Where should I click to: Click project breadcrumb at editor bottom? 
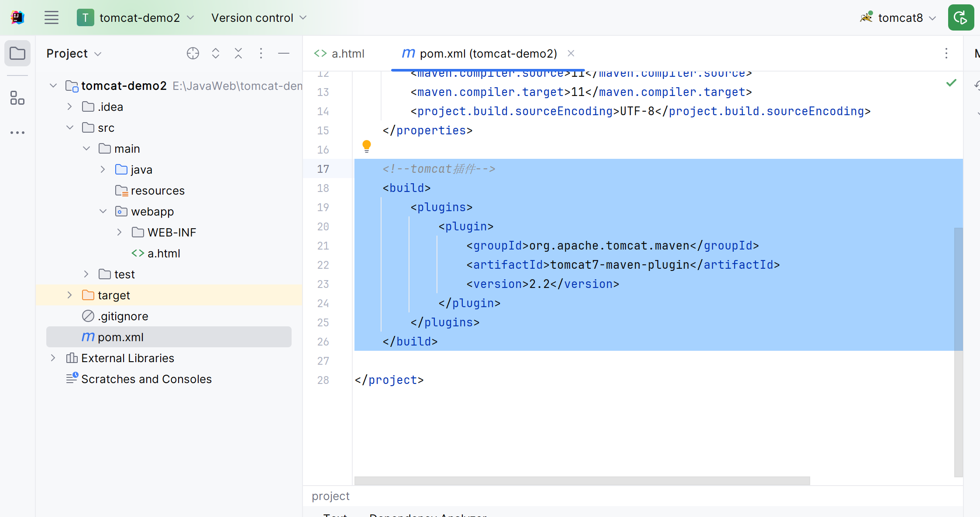coord(330,496)
